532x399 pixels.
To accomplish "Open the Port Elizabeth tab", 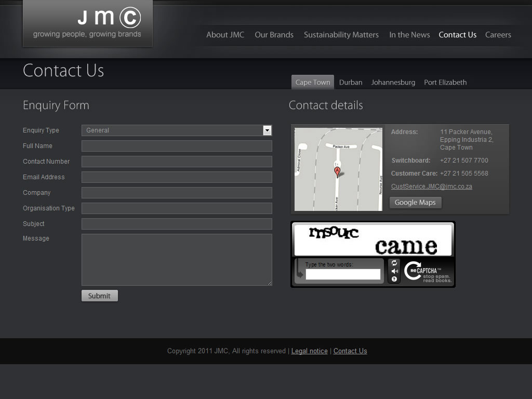I will [445, 83].
